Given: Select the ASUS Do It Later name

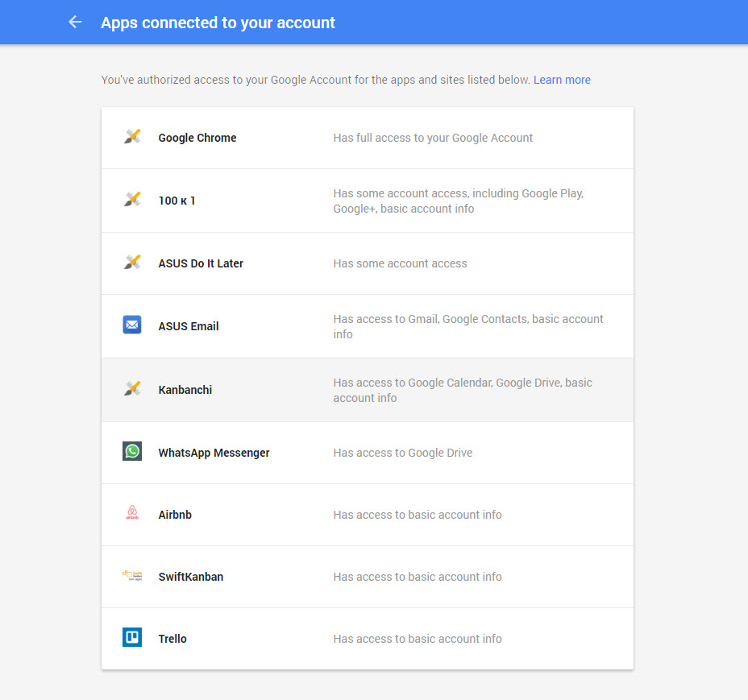Looking at the screenshot, I should 201,263.
